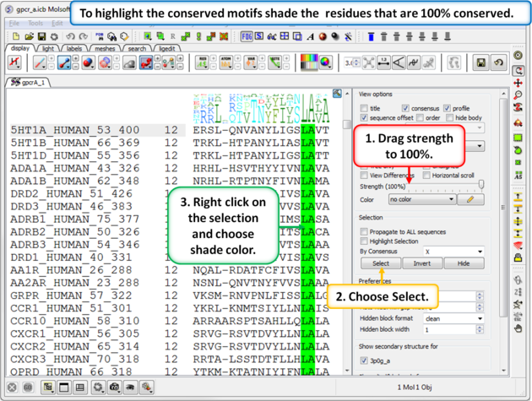The image size is (532, 401).
Task: Enable Propagate to ALL sequences checkbox
Action: (365, 230)
